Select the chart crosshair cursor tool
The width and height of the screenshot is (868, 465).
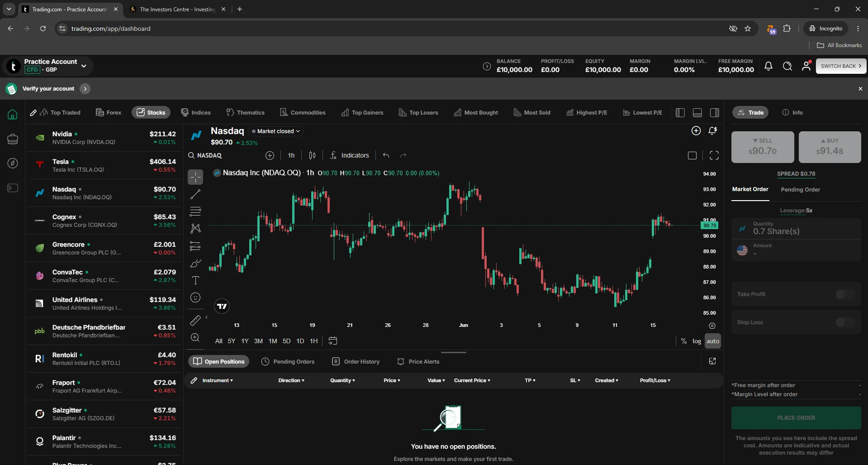click(x=195, y=177)
